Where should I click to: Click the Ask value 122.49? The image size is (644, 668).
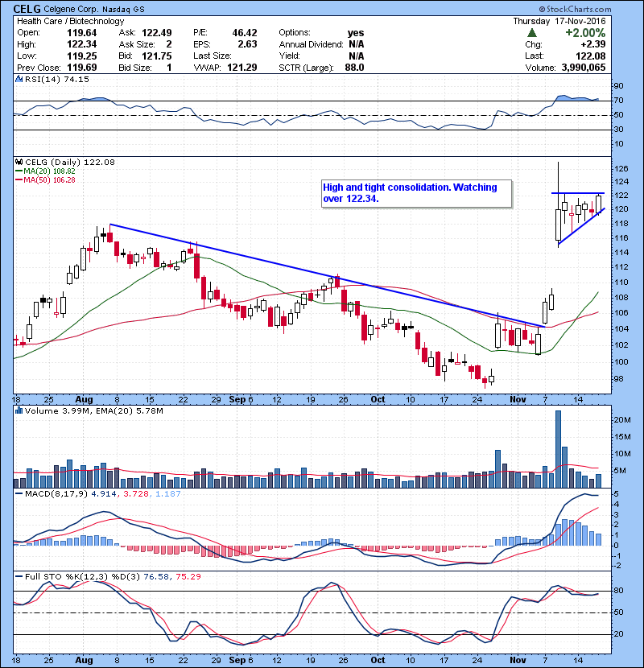point(157,33)
